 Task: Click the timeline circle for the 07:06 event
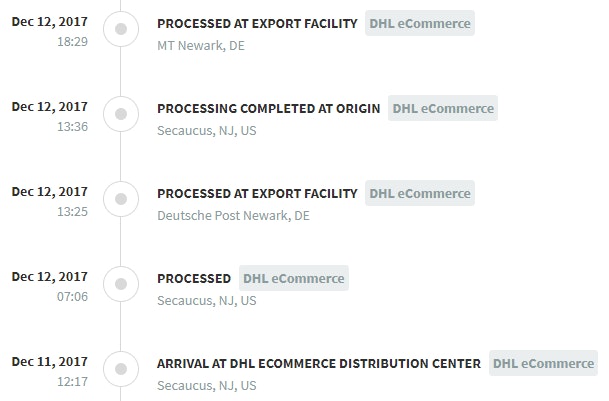click(121, 285)
